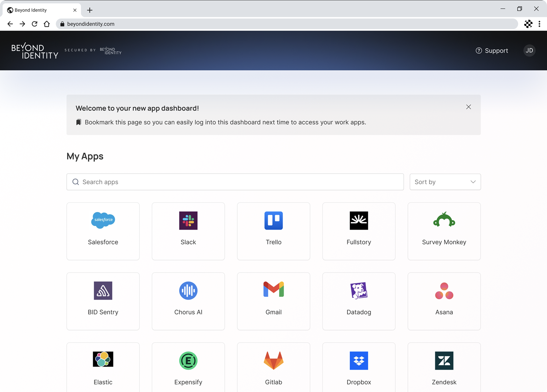
Task: Click the browser forward arrow
Action: click(22, 24)
